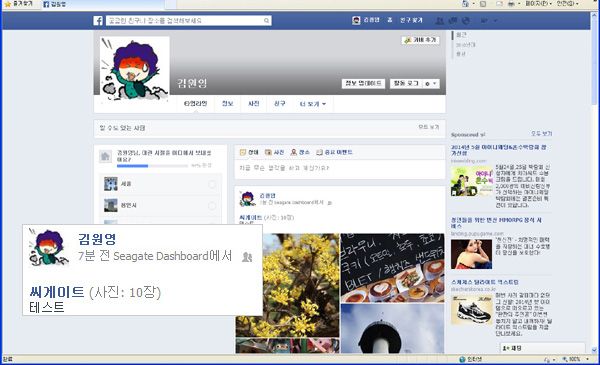
Task: Open the 2014년 5월 wedding fair ad title
Action: click(x=499, y=150)
